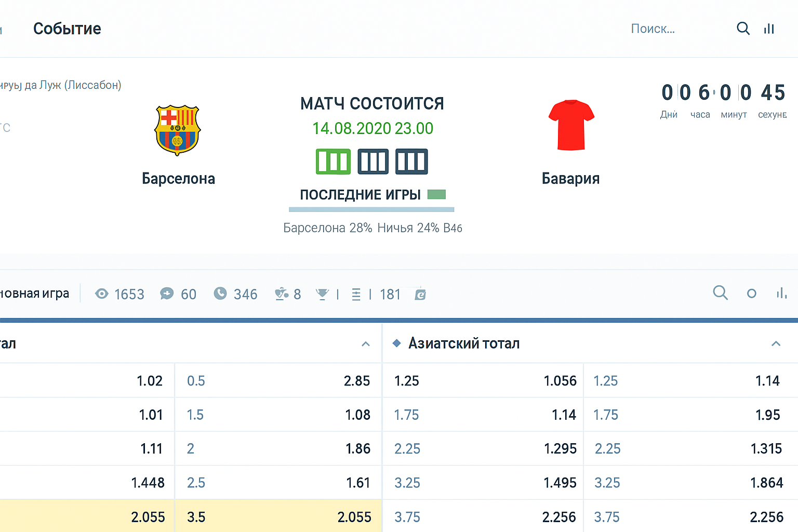Open statistics bars icon in top header

point(769,29)
